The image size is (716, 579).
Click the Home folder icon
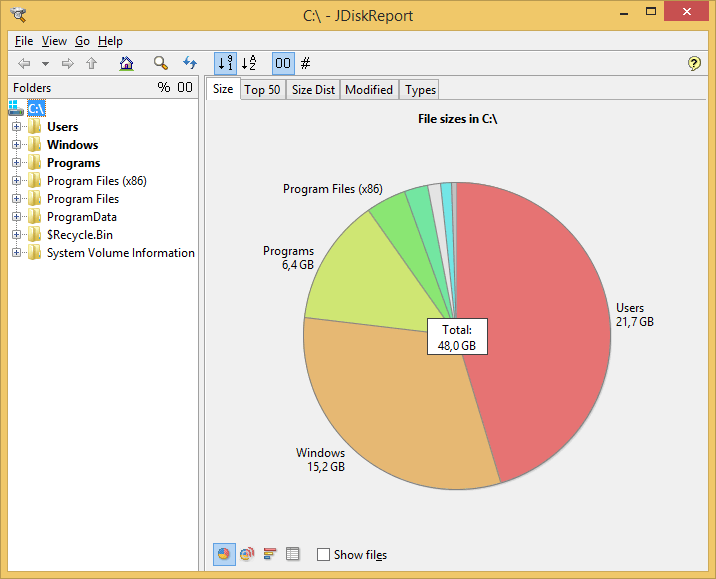tap(126, 63)
